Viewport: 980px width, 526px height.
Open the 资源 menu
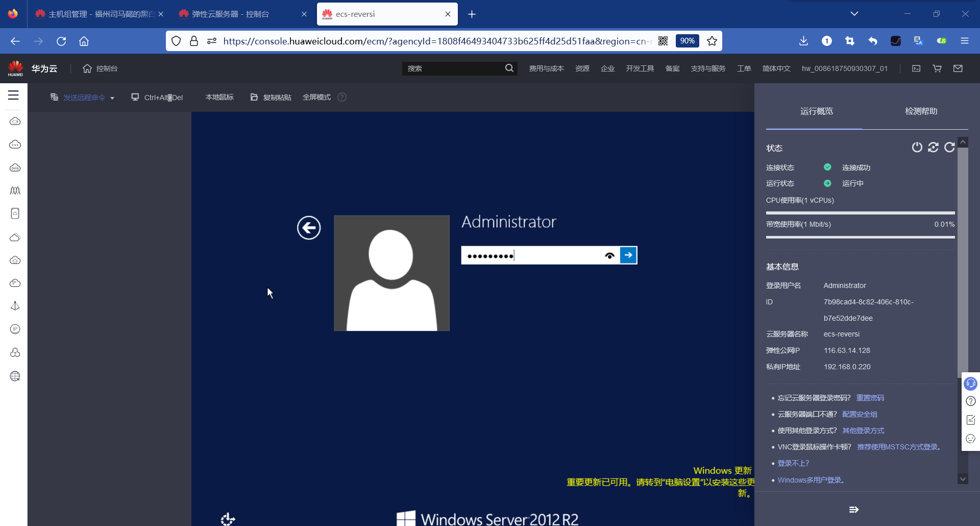pos(582,68)
